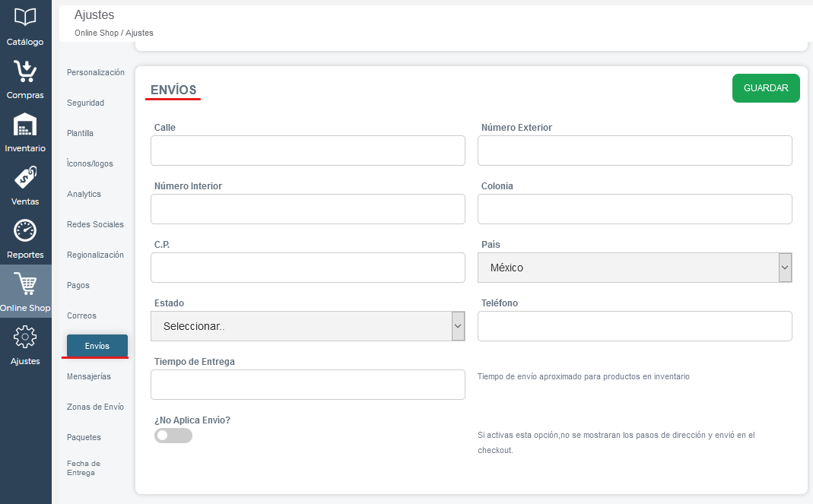Open the Correos settings section

click(81, 315)
